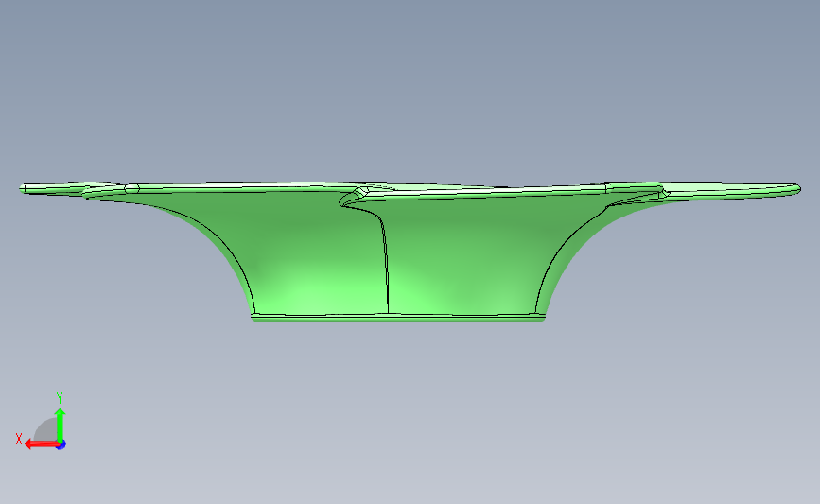
Task: Click the gray XY plane quadrant of triad
Action: click(x=47, y=431)
